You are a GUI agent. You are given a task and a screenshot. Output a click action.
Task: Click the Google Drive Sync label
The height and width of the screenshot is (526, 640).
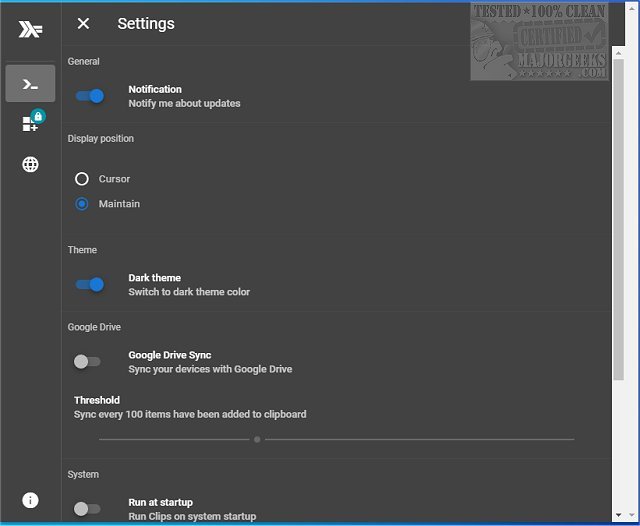169,355
